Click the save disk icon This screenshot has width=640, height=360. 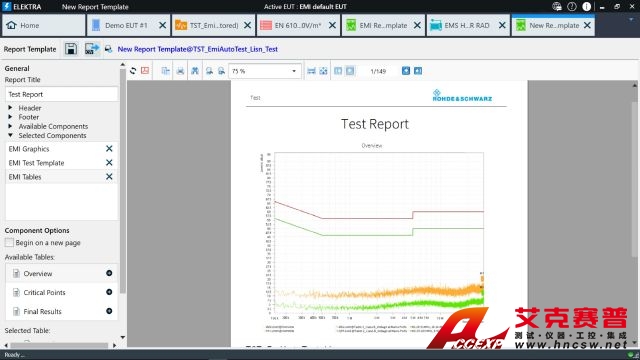click(x=71, y=49)
